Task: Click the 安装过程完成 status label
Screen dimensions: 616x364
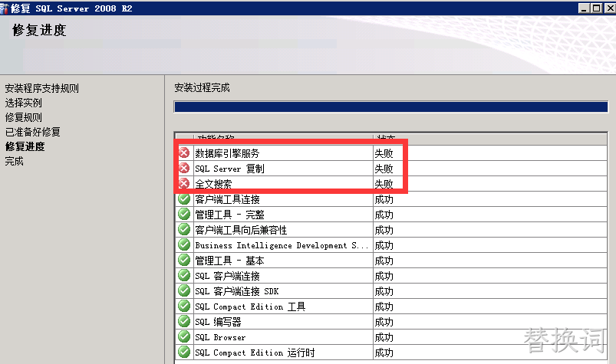Action: click(202, 87)
